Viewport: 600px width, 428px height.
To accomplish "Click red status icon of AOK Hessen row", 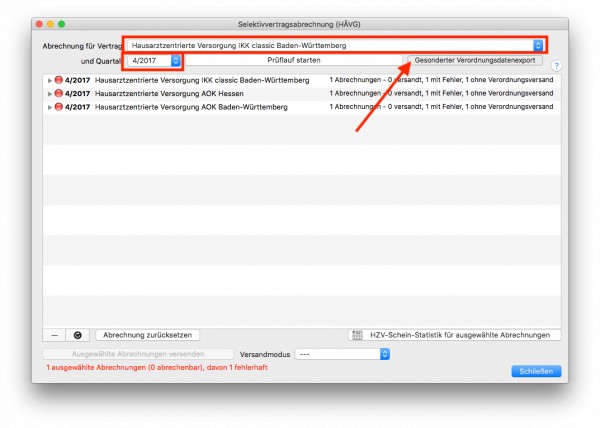I will coord(59,93).
